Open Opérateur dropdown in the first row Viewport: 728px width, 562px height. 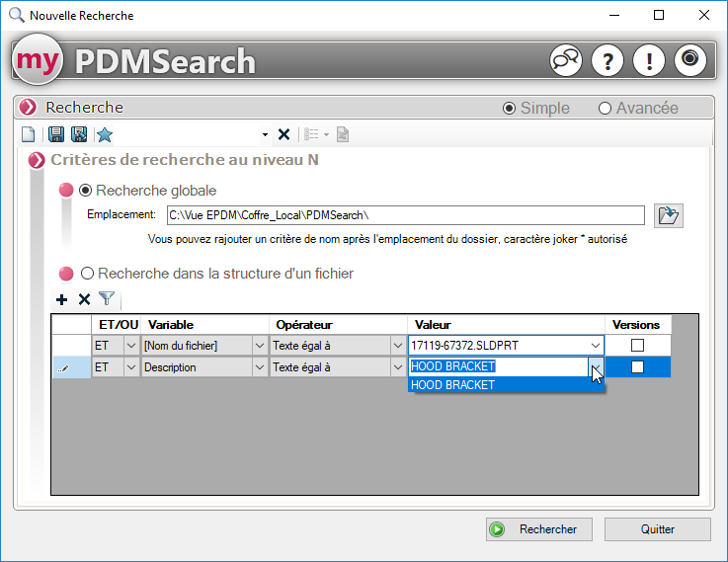tap(397, 345)
